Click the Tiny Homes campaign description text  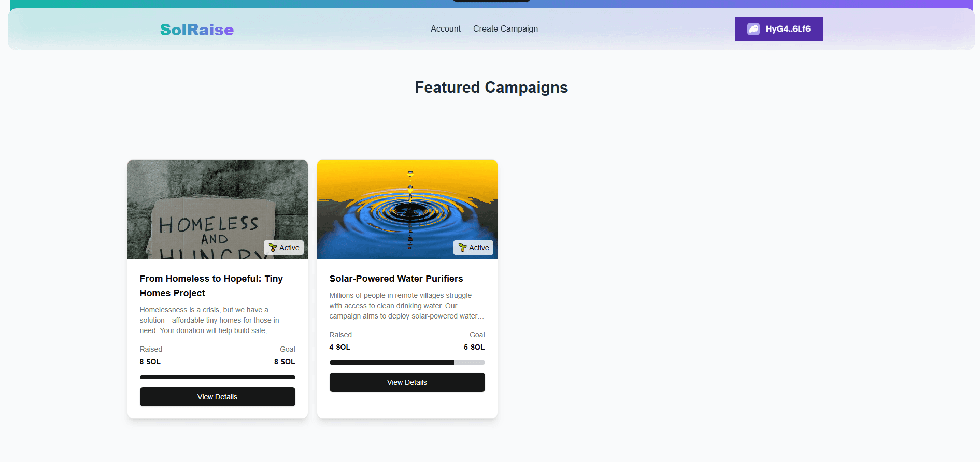[209, 320]
